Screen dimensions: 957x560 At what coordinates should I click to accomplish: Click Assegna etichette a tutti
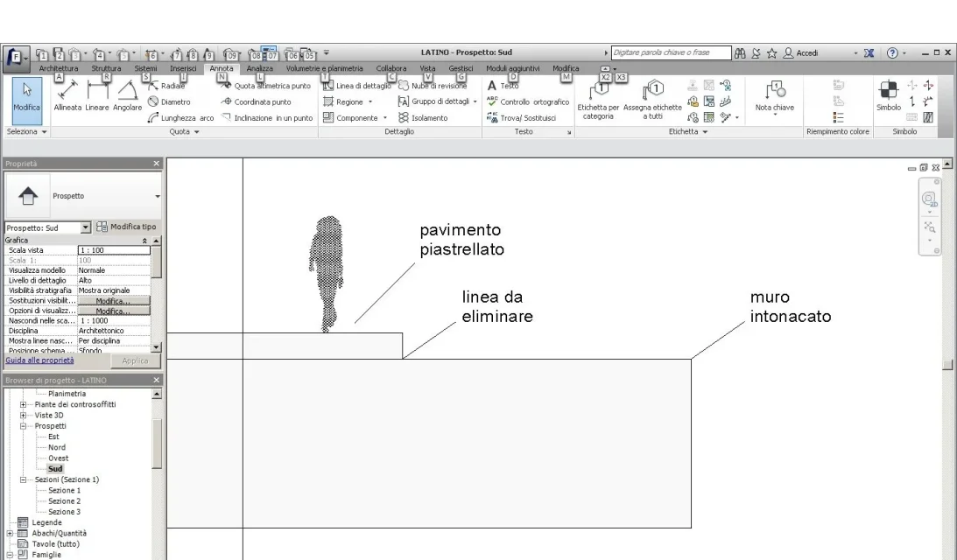[652, 101]
